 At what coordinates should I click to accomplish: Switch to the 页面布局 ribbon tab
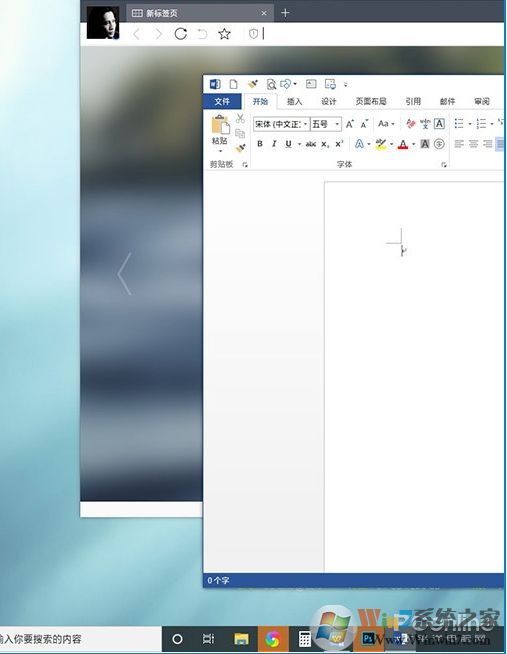(371, 101)
